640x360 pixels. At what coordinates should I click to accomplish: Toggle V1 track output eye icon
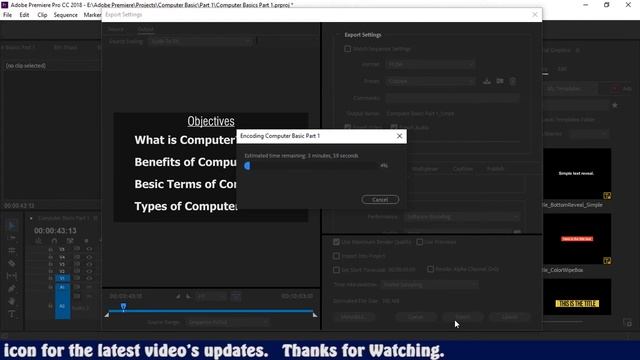pos(89,278)
